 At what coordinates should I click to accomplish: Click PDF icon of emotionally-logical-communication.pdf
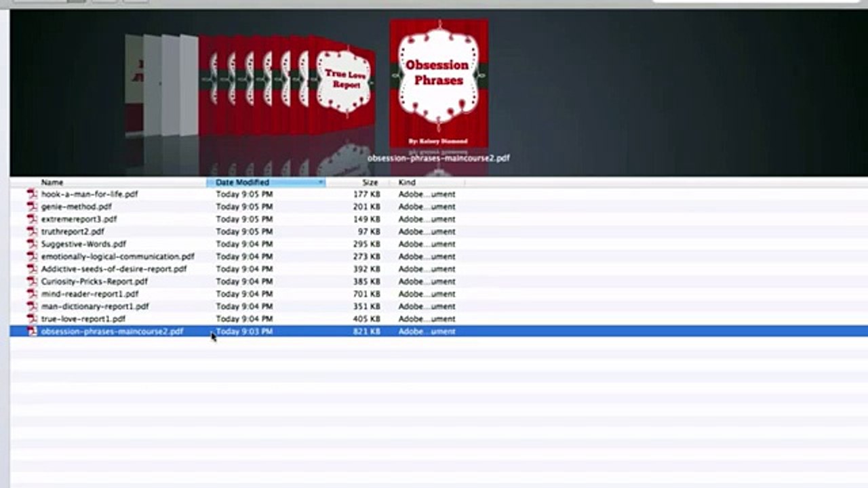click(31, 256)
